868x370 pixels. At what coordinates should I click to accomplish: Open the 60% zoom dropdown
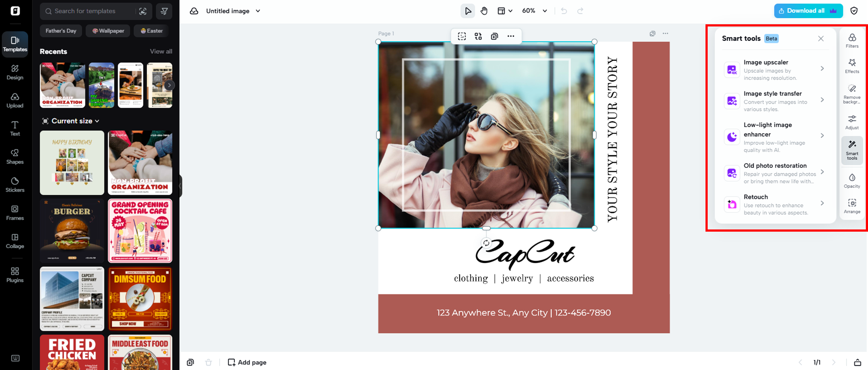click(x=534, y=11)
